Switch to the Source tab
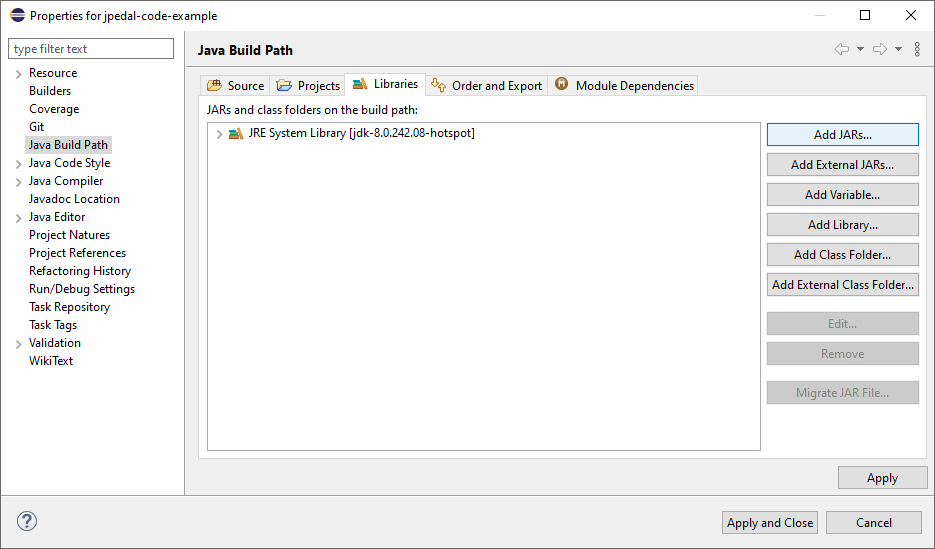The height and width of the screenshot is (549, 935). click(x=236, y=86)
